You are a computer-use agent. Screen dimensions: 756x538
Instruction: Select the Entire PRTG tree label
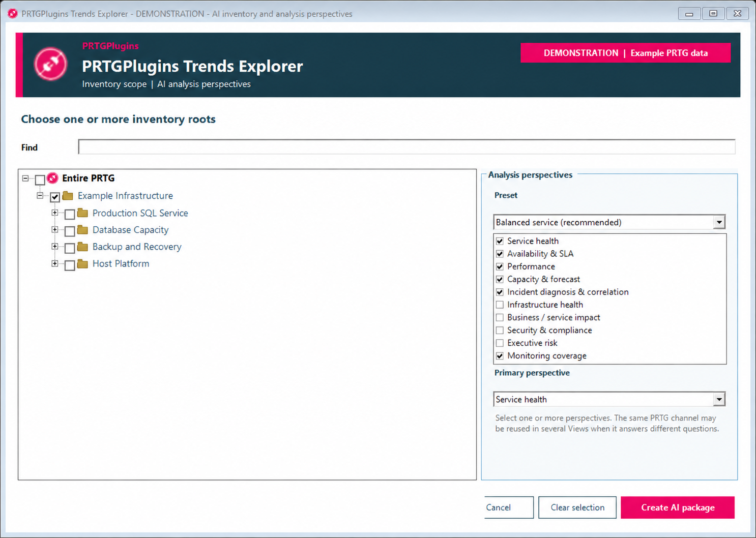89,178
